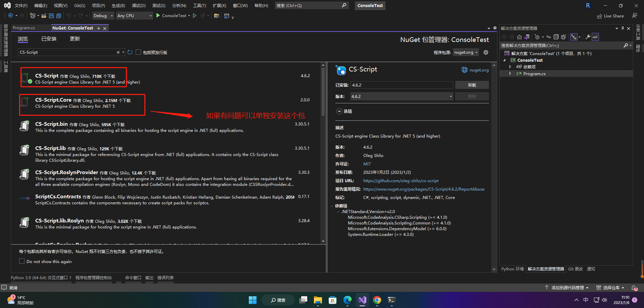Select the CS-Script.bin package row
Screen dimensions: 644x308
click(x=166, y=127)
